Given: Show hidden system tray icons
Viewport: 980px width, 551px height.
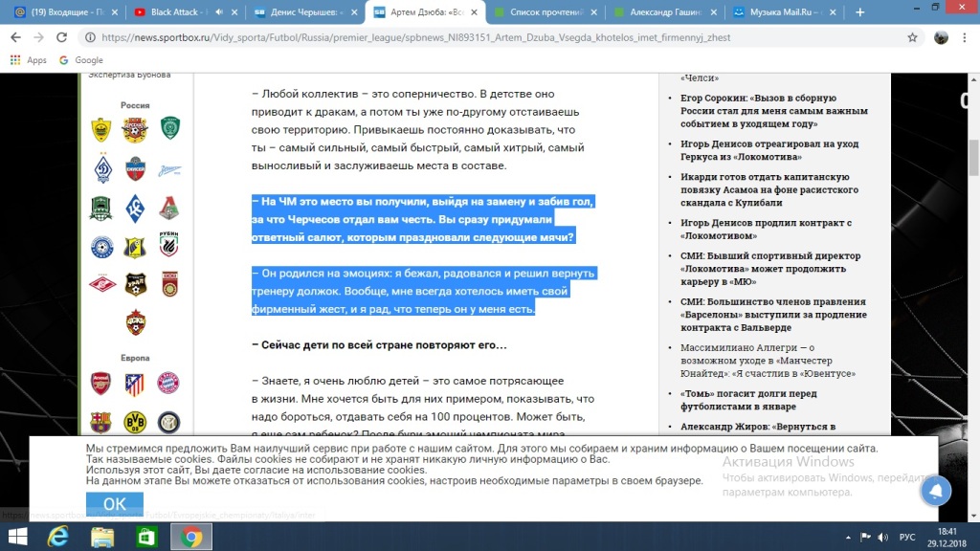Looking at the screenshot, I should (x=848, y=538).
